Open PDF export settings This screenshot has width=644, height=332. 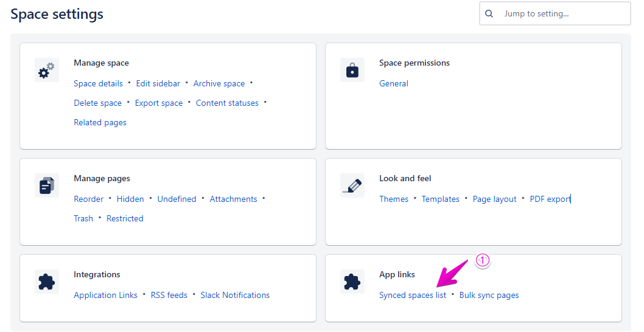coord(550,199)
